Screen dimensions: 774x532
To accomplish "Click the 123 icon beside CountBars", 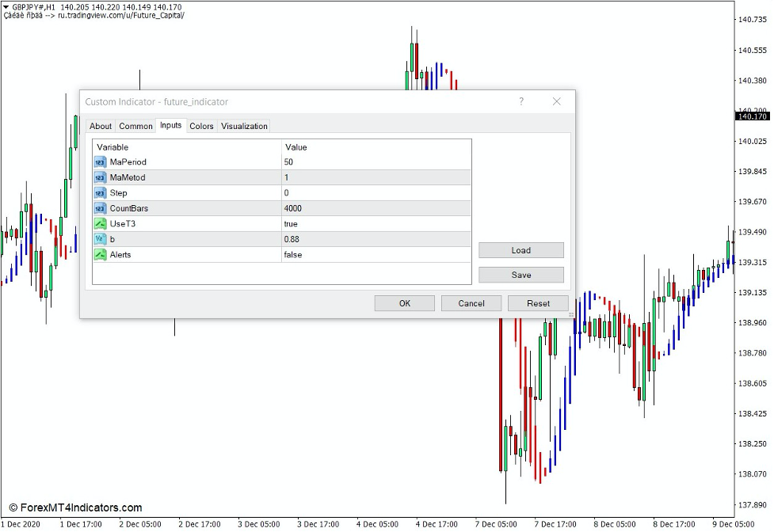I will click(x=100, y=207).
